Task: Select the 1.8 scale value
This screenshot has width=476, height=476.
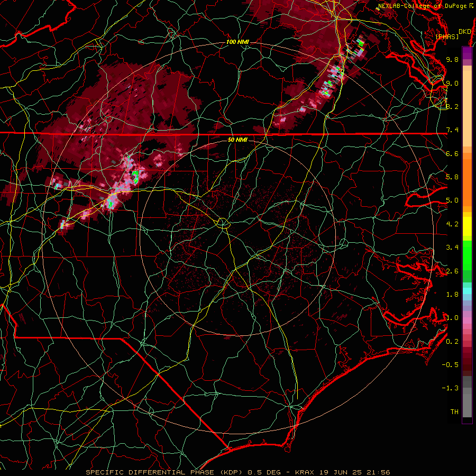Action: (452, 295)
